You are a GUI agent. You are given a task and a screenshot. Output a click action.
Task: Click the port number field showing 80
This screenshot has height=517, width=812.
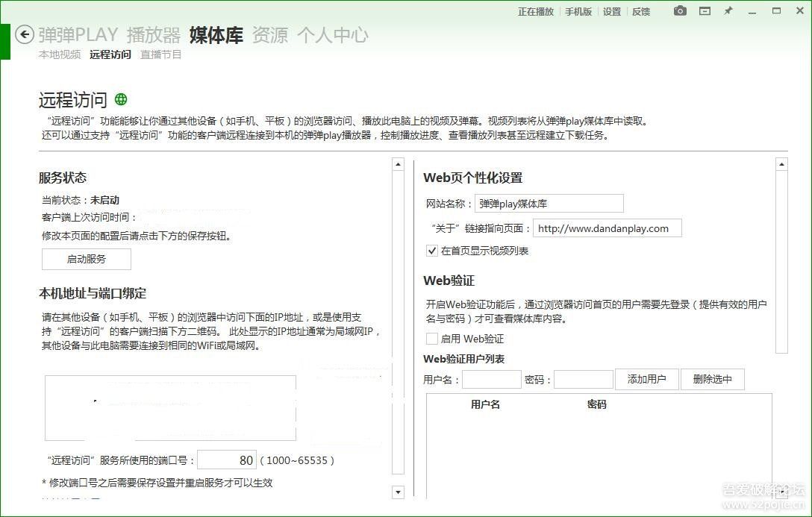click(x=227, y=460)
